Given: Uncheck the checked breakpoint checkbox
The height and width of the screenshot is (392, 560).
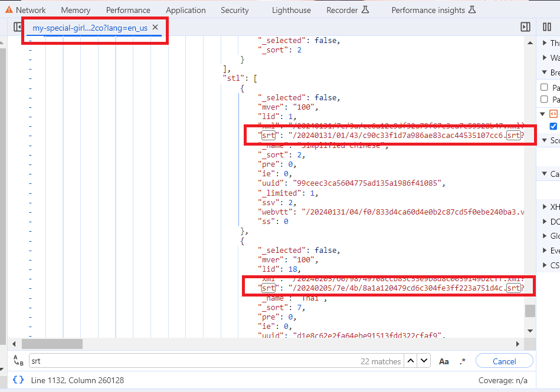Looking at the screenshot, I should (x=554, y=126).
